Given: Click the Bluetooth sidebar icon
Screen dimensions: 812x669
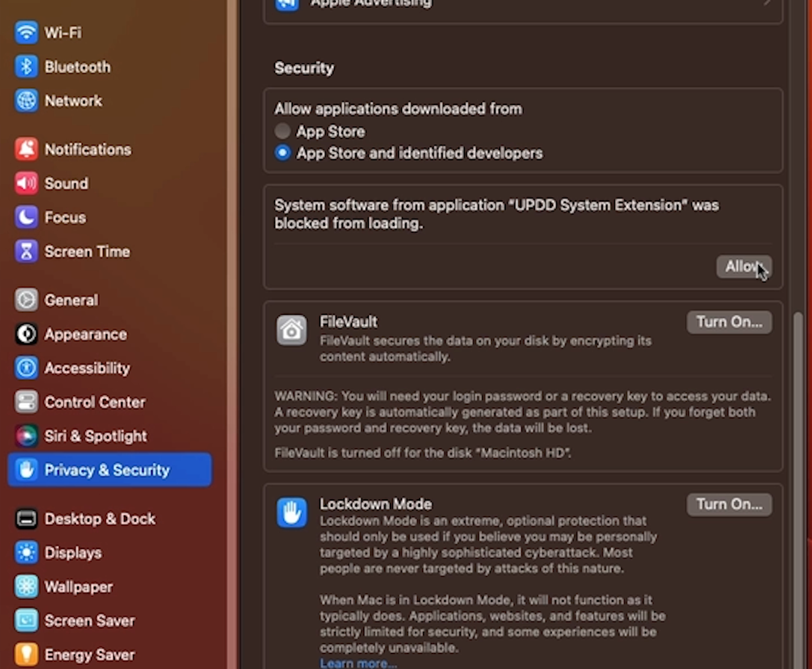Looking at the screenshot, I should coord(26,67).
